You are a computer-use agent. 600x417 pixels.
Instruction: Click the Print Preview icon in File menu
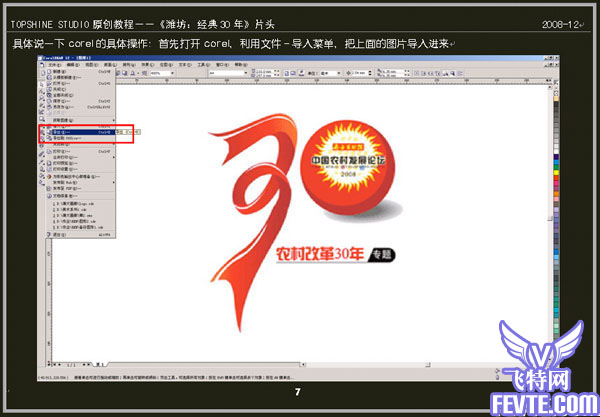pos(49,163)
